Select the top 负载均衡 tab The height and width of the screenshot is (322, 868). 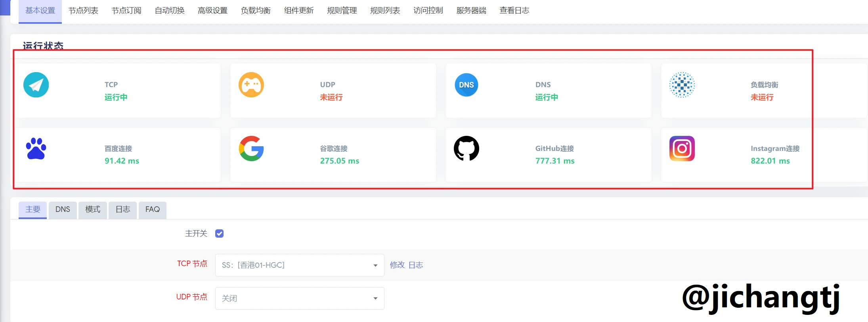pos(256,11)
